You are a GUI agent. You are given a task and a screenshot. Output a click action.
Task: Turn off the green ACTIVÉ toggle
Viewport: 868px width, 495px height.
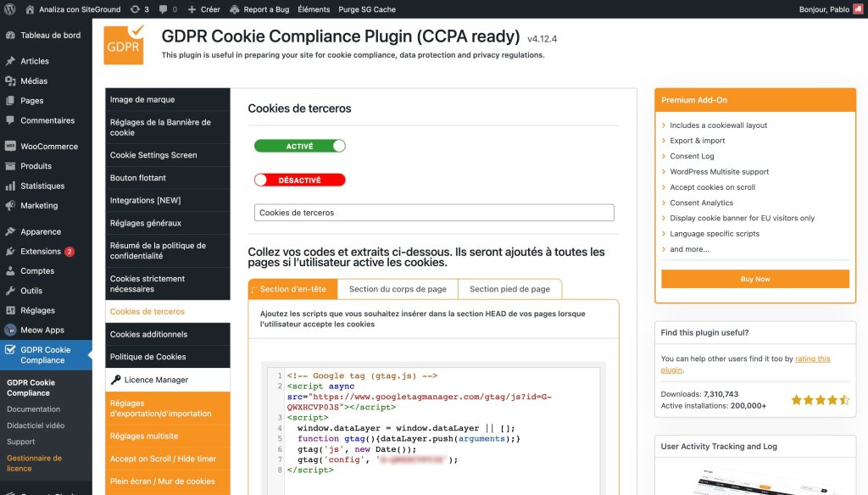pos(299,146)
